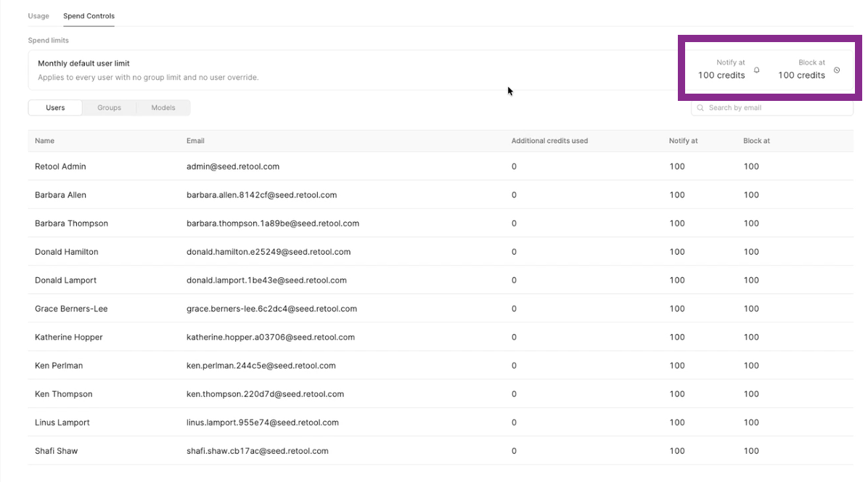Screen dimensions: 868x482
Task: Open the Groups segment tab
Action: coord(109,108)
